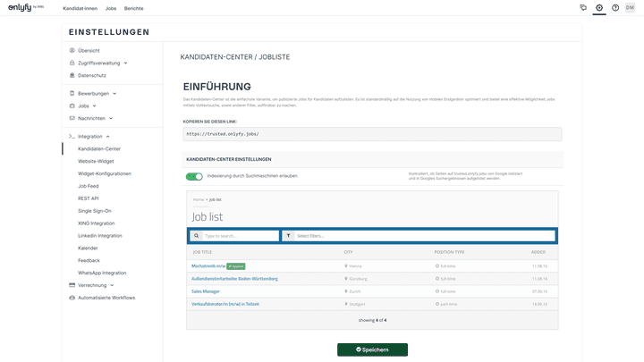Open the Website-Widget settings page
644x362 pixels.
click(96, 161)
